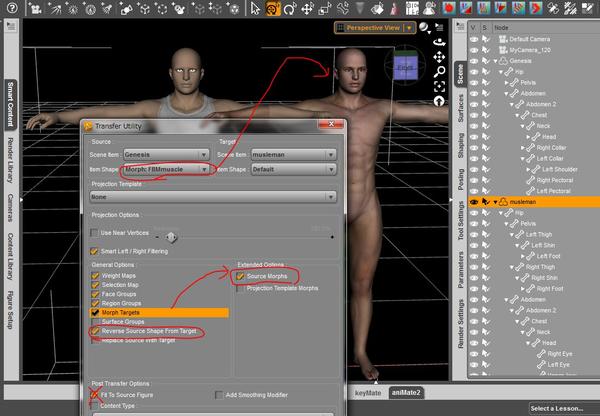Uncheck Smart Left / Right Filtering
This screenshot has height=416, width=600.
[x=94, y=251]
